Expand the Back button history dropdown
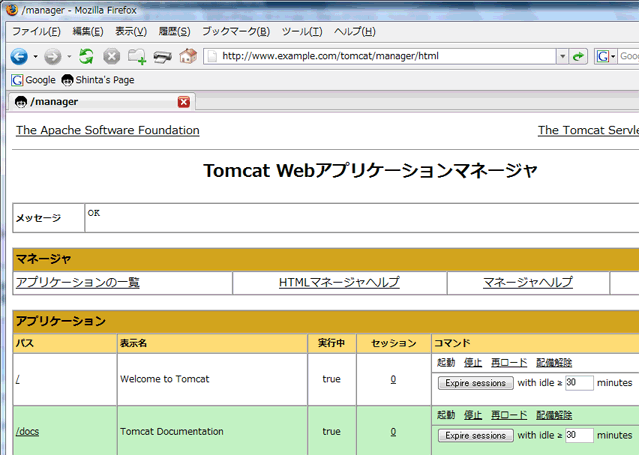 pyautogui.click(x=35, y=56)
